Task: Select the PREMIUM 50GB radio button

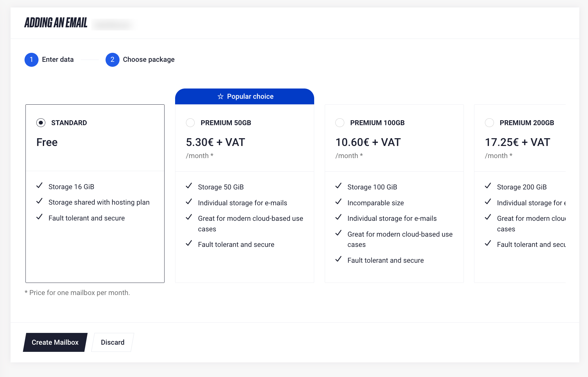Action: [x=190, y=123]
